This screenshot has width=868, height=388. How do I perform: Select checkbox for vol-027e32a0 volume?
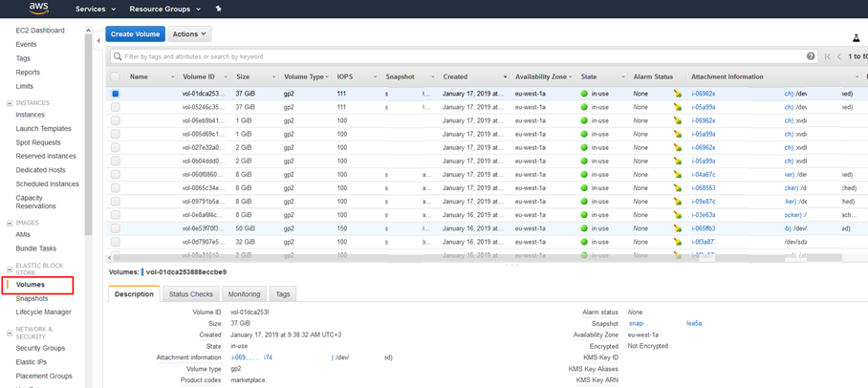point(115,148)
